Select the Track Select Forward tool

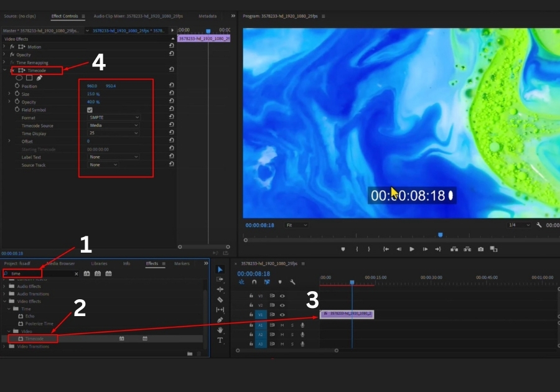pos(220,279)
